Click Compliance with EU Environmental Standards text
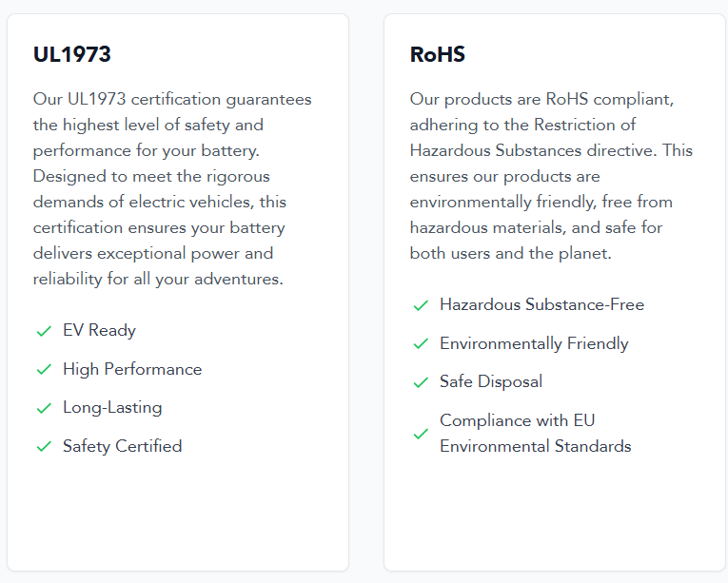This screenshot has width=728, height=583. (536, 433)
